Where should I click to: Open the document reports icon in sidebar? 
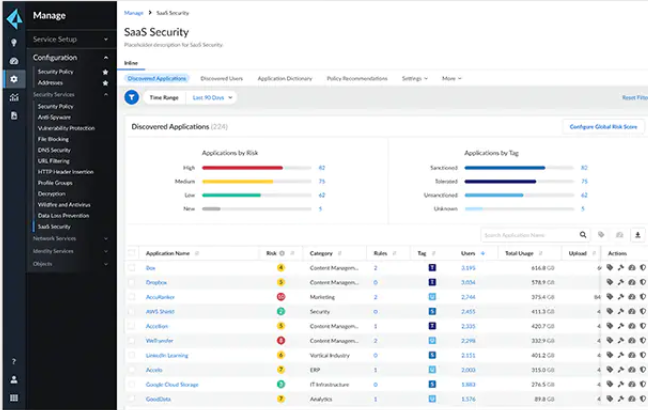[14, 116]
